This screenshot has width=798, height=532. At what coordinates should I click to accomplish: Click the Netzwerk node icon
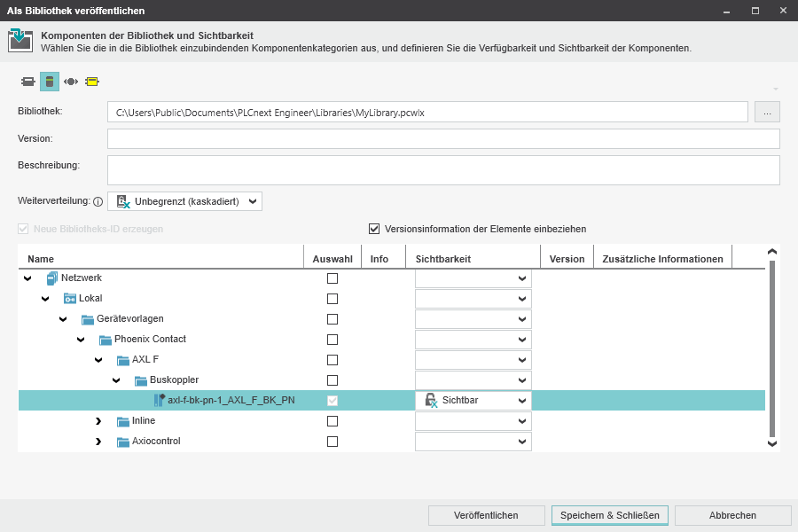point(52,278)
